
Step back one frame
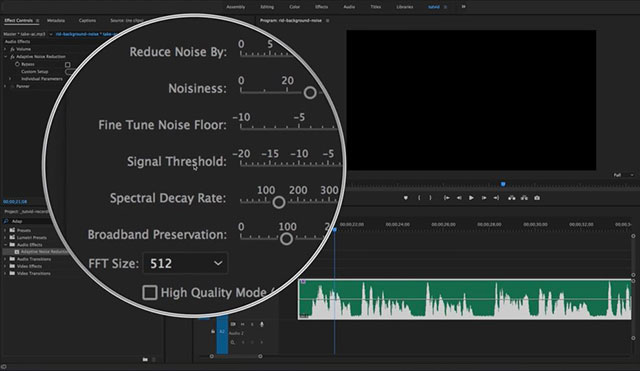tap(459, 198)
